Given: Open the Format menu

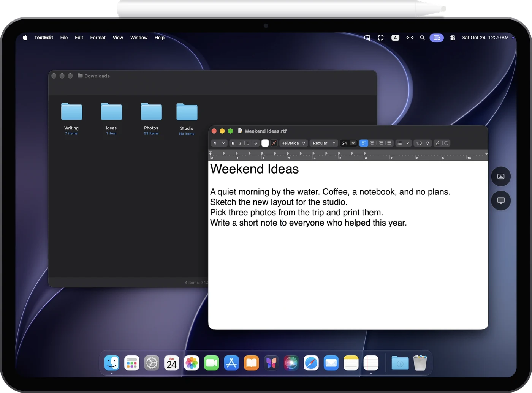Looking at the screenshot, I should (98, 38).
